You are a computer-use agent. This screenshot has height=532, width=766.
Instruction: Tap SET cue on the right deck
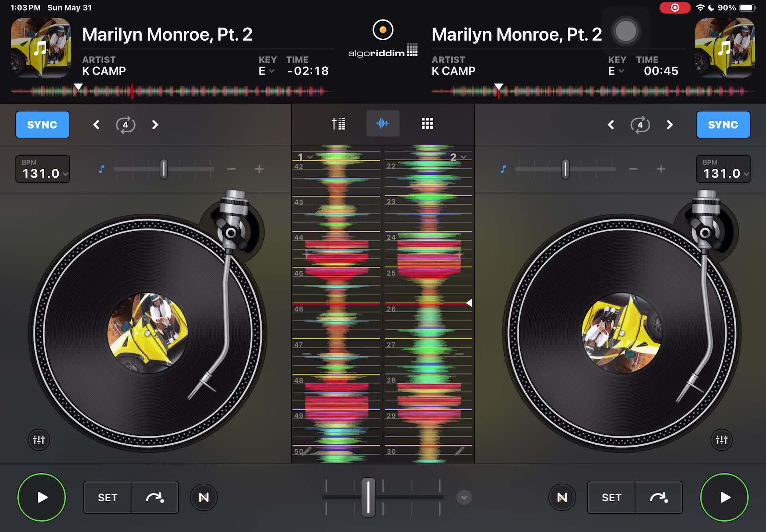pyautogui.click(x=611, y=497)
